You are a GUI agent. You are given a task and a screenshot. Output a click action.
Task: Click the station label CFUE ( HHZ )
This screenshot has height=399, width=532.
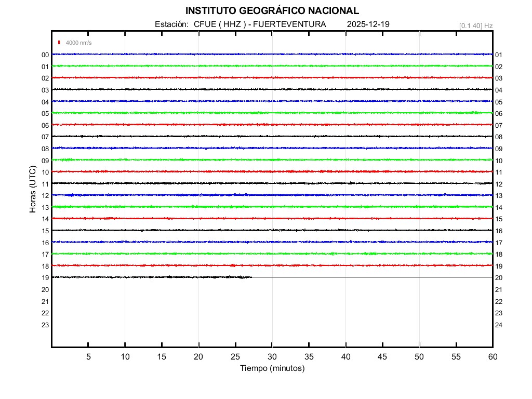click(x=216, y=24)
